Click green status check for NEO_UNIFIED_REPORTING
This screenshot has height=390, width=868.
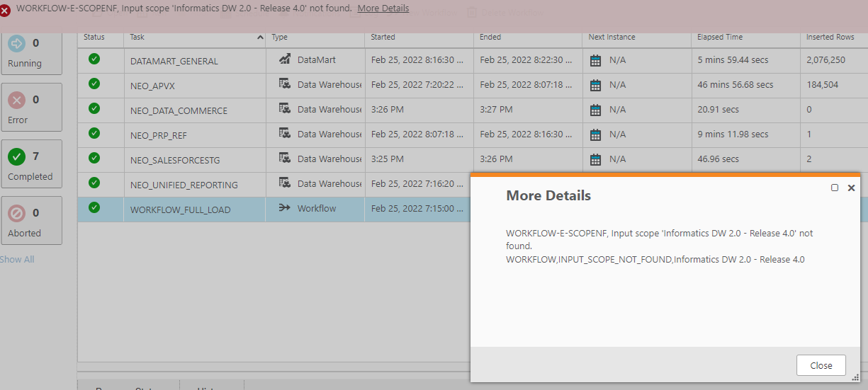pyautogui.click(x=94, y=183)
